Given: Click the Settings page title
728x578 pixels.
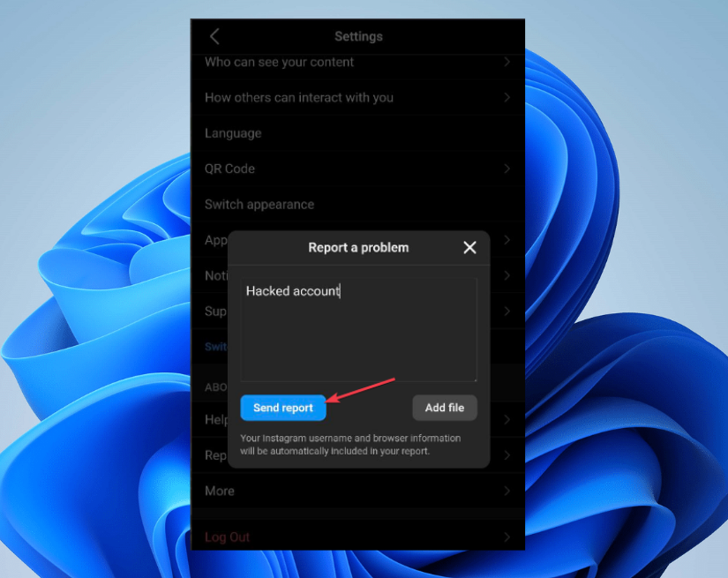Looking at the screenshot, I should [x=358, y=36].
